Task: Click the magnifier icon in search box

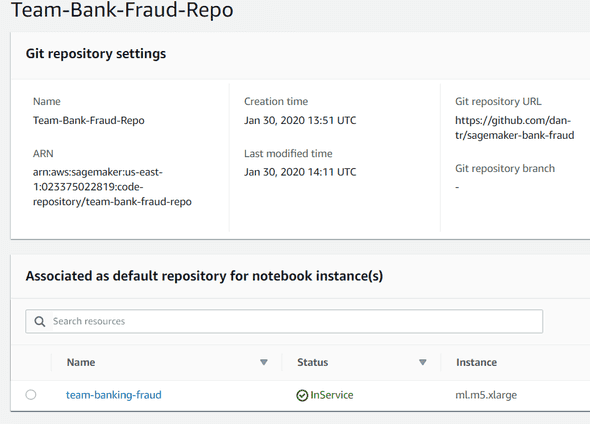Action: click(40, 322)
